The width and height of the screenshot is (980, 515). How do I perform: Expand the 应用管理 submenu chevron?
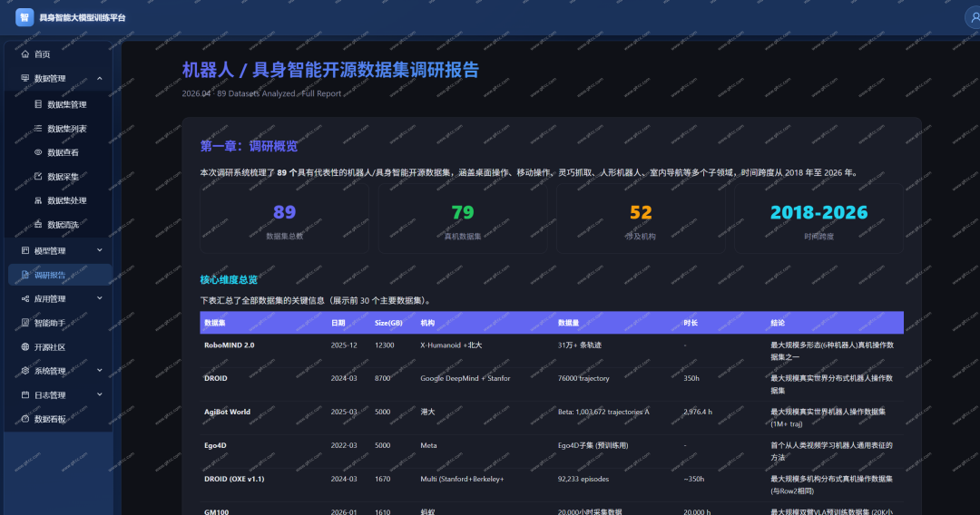coord(100,298)
